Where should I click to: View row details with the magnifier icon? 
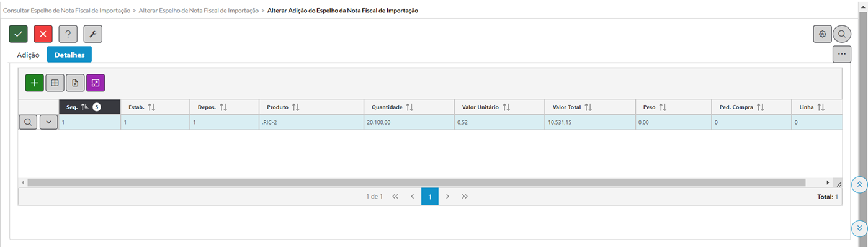(x=28, y=122)
